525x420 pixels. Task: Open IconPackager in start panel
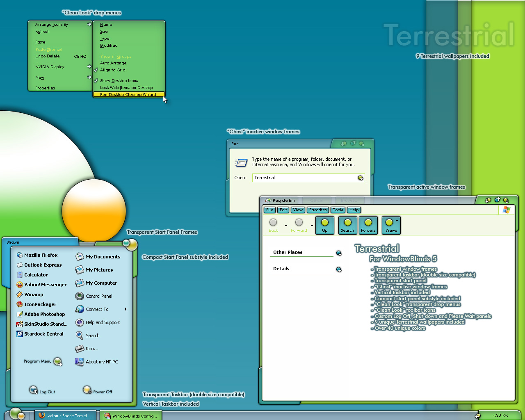tap(37, 304)
